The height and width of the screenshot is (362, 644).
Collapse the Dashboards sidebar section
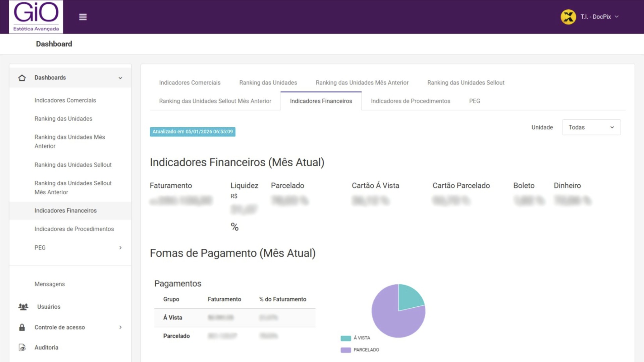click(x=120, y=78)
